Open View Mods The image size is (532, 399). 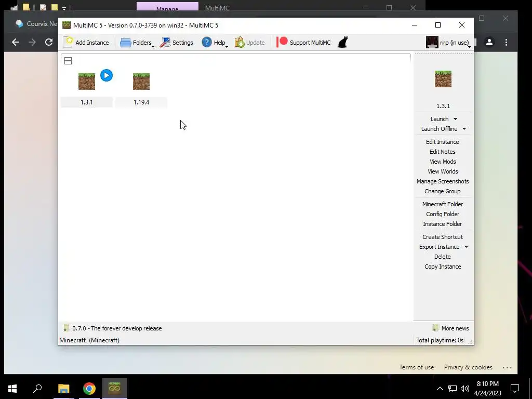pos(443,162)
